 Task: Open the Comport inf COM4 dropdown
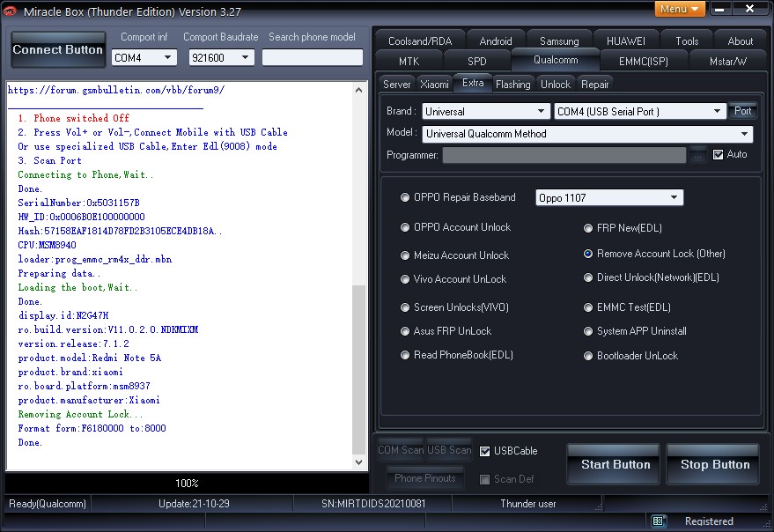144,58
